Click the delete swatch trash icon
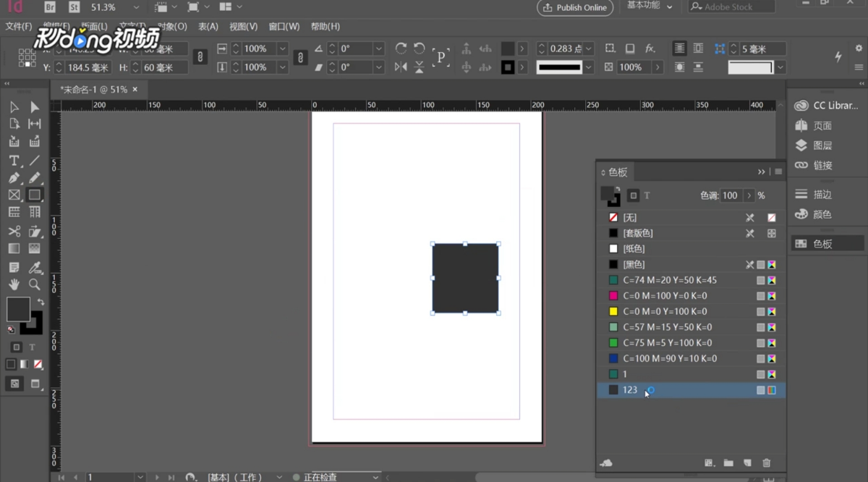 click(x=767, y=463)
